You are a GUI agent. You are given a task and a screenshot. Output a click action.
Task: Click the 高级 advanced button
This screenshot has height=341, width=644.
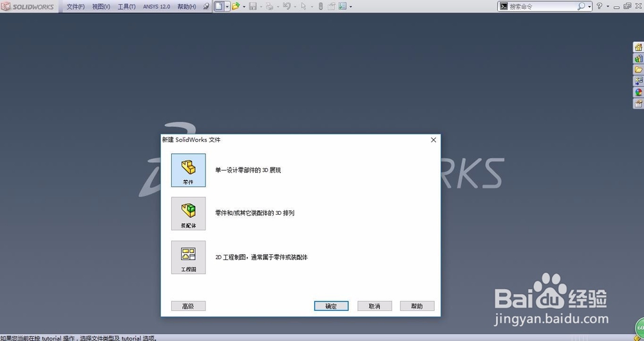pyautogui.click(x=188, y=306)
